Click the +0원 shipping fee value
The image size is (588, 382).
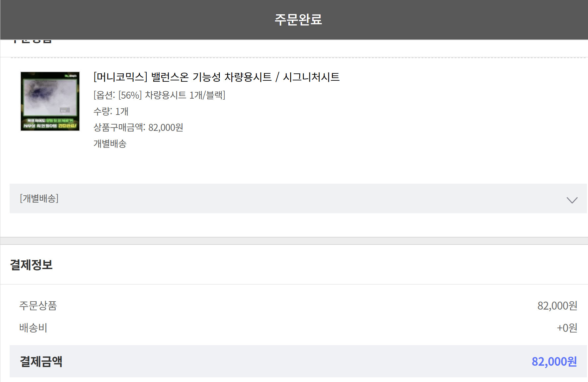[567, 328]
